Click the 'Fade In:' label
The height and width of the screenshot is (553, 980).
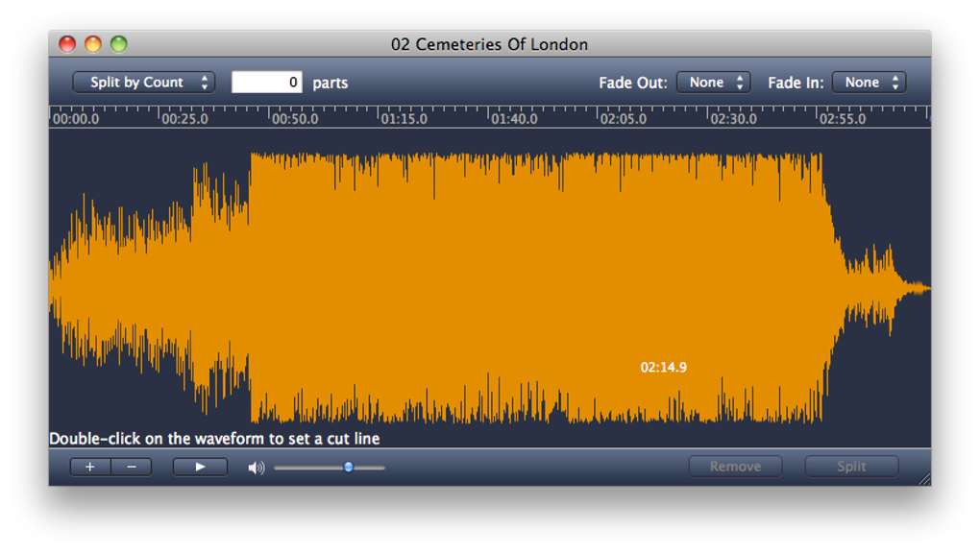(796, 83)
